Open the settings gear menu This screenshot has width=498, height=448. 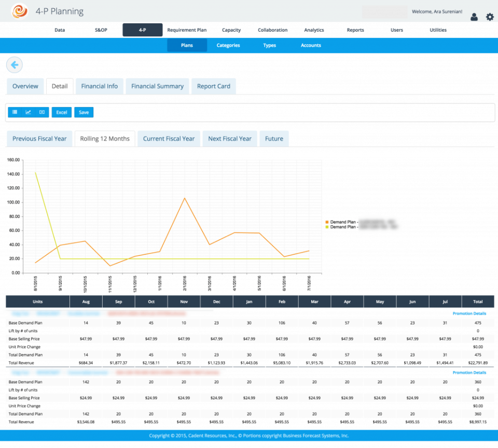(x=490, y=17)
